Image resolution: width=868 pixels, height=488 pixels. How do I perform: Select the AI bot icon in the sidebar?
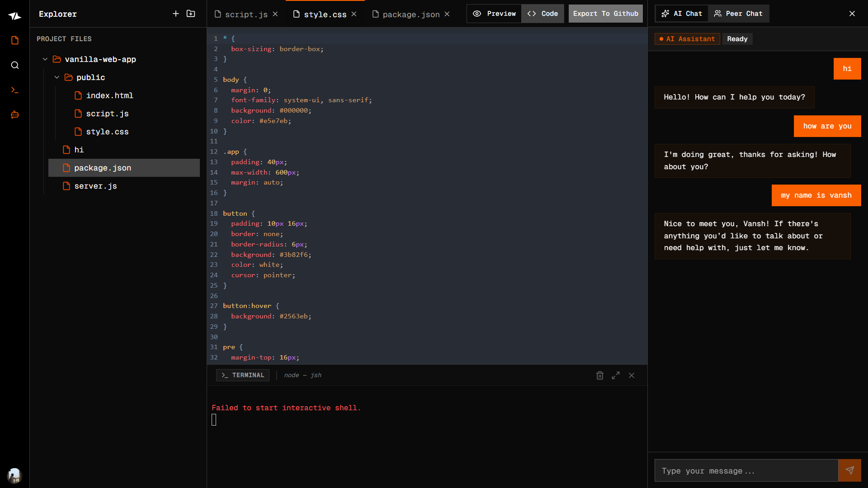[x=14, y=115]
